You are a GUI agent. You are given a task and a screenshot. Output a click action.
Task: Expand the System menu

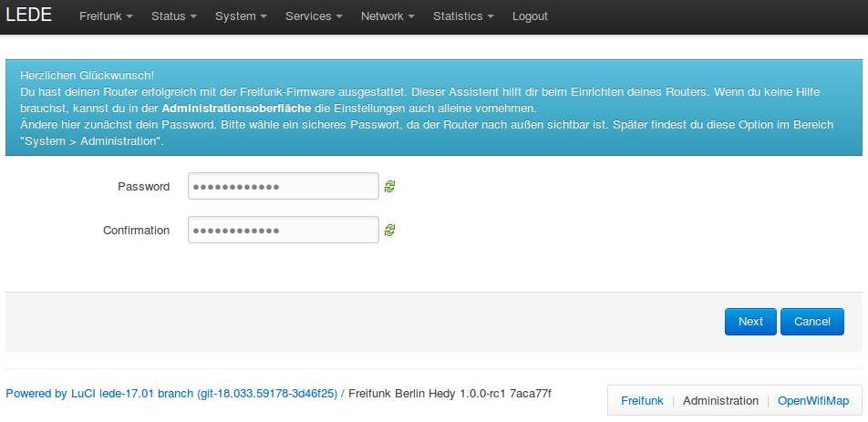(x=241, y=16)
